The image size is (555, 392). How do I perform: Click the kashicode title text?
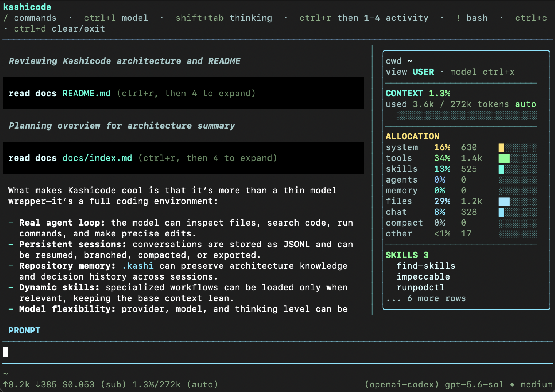coord(27,7)
